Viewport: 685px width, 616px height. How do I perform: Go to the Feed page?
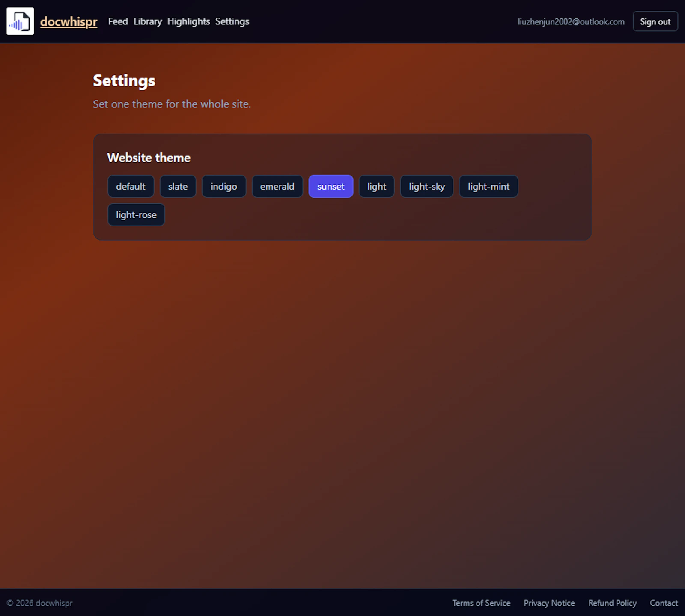118,21
